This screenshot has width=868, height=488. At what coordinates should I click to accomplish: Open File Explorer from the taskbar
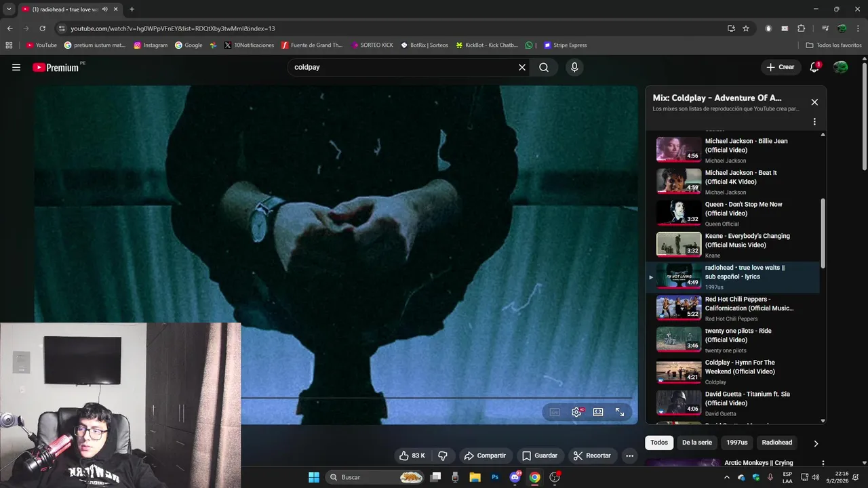tap(475, 477)
